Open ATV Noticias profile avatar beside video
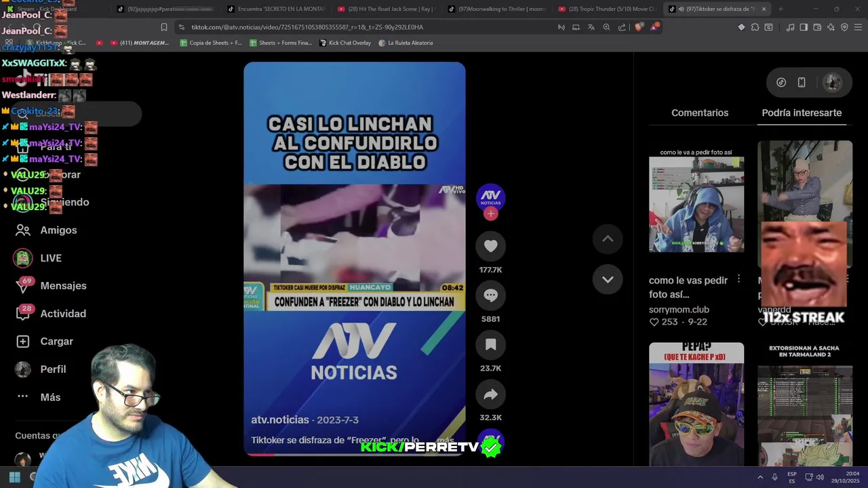The image size is (868, 488). pyautogui.click(x=490, y=197)
